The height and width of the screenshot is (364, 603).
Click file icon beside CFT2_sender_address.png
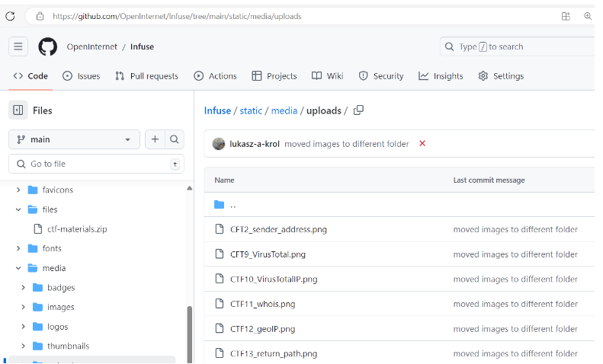(220, 229)
